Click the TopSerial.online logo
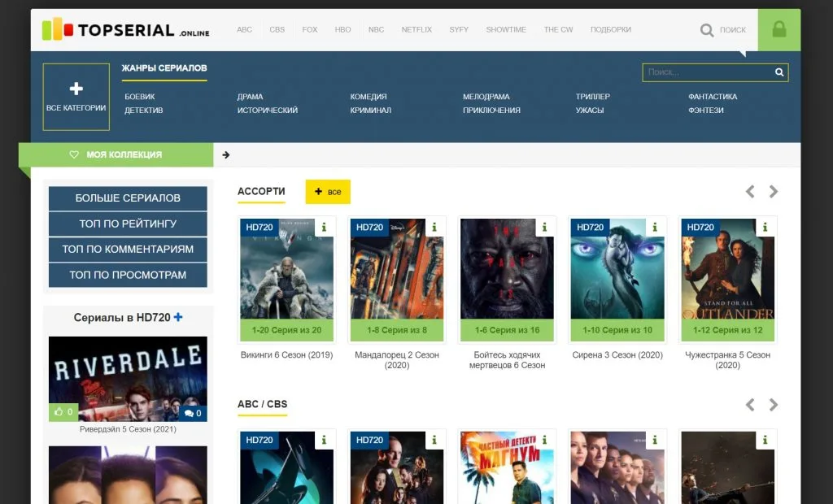The height and width of the screenshot is (504, 833). [x=126, y=30]
